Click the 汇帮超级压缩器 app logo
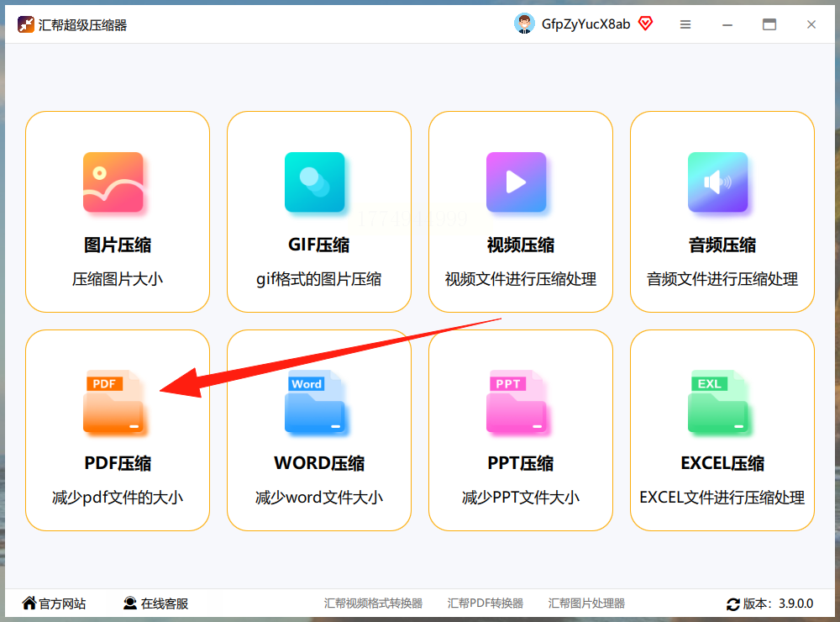 (x=26, y=24)
